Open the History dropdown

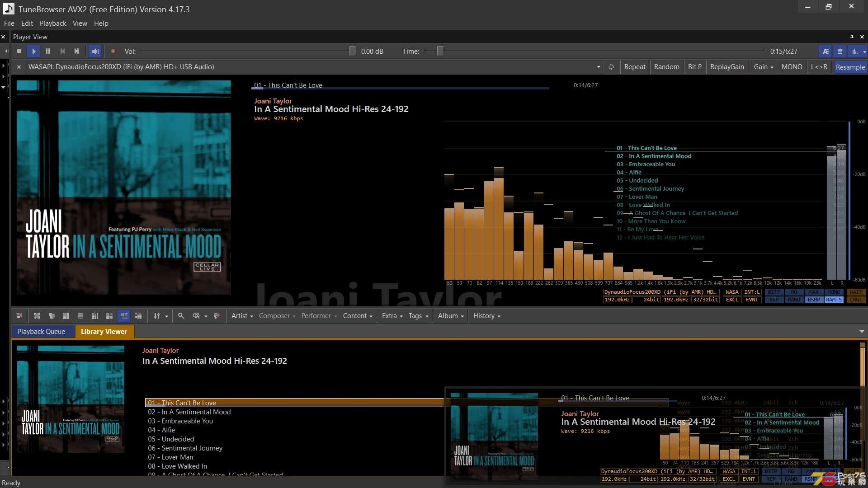click(x=487, y=316)
